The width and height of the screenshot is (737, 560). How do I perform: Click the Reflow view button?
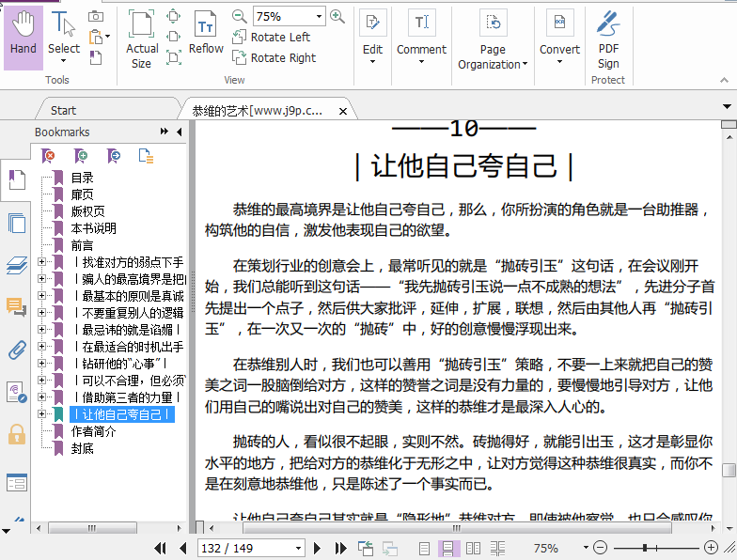(206, 36)
